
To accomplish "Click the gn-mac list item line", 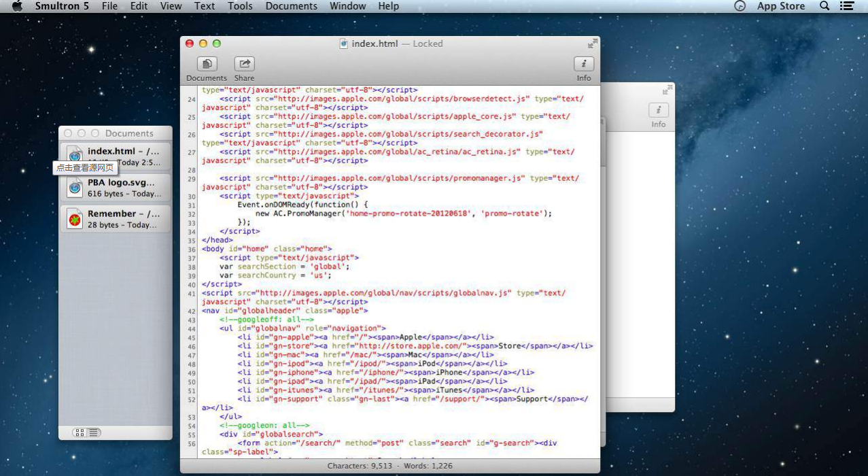I will point(366,355).
